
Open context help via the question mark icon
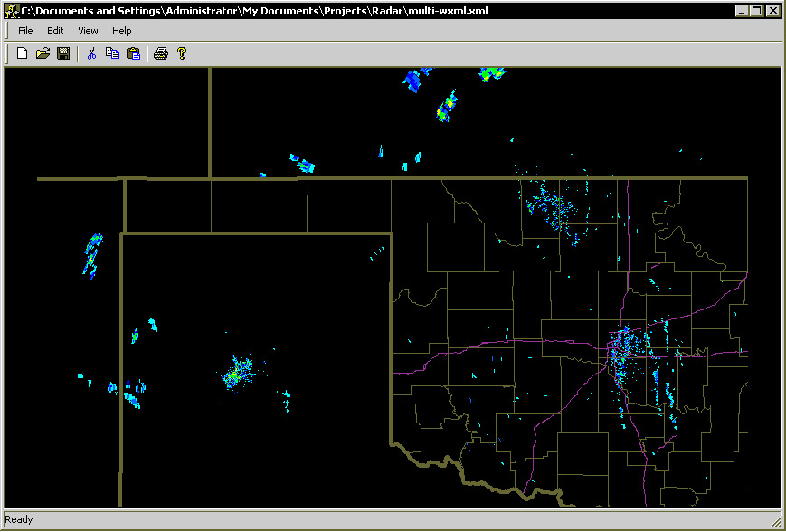pos(182,52)
